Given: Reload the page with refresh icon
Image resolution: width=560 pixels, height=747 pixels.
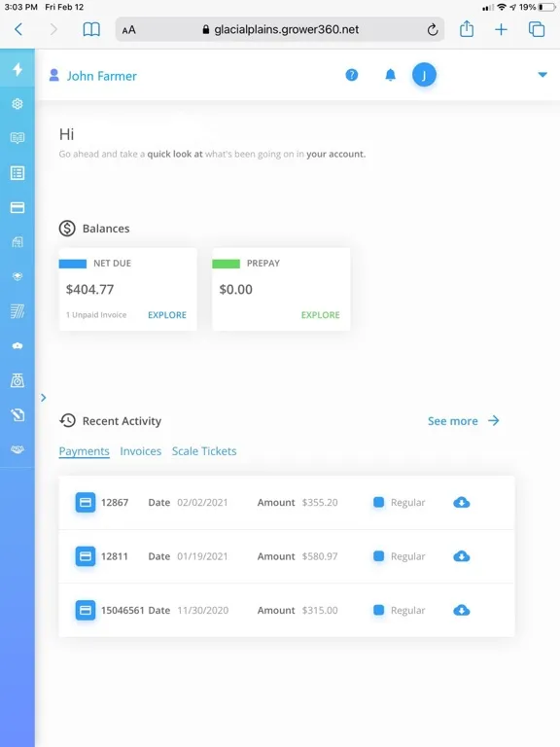Looking at the screenshot, I should 433,30.
